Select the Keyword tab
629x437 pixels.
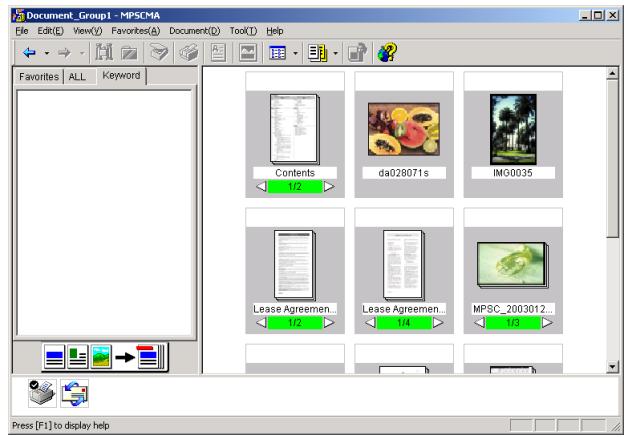tap(122, 75)
